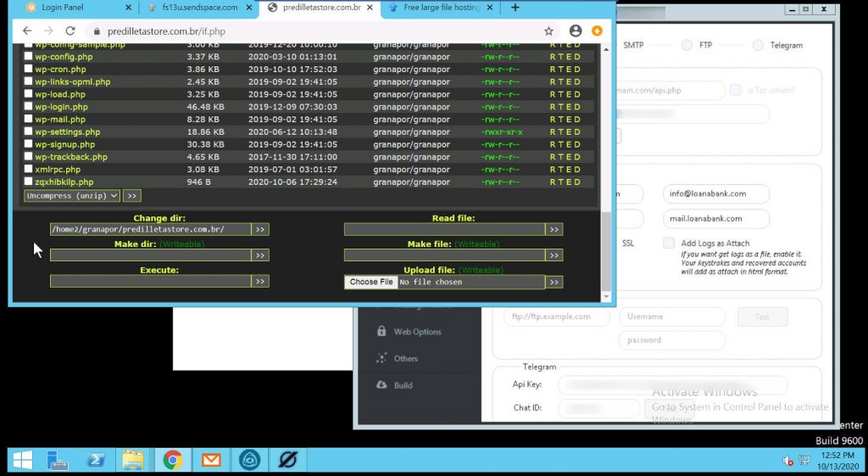Viewport: 868px width, 476px height.
Task: Click the browser back arrow
Action: click(x=26, y=31)
